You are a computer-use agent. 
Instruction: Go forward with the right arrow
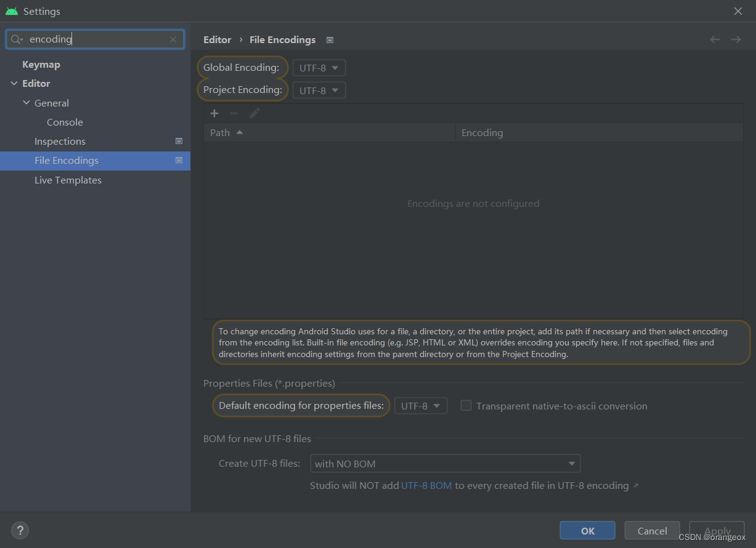click(x=736, y=39)
